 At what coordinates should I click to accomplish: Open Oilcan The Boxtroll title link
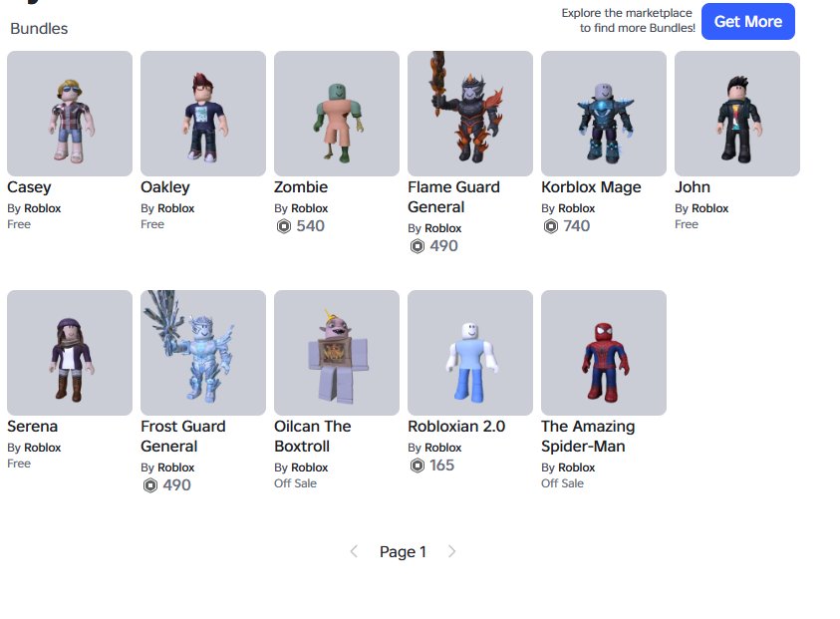click(313, 437)
